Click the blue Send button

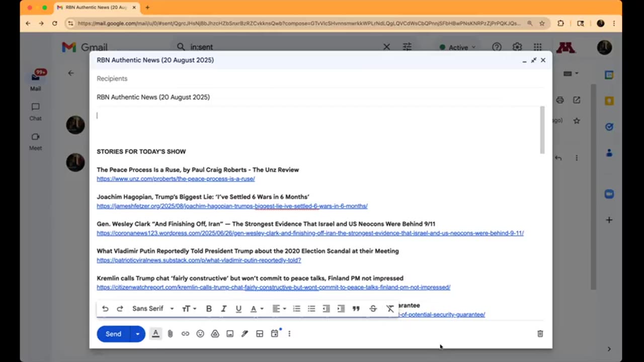(113, 334)
